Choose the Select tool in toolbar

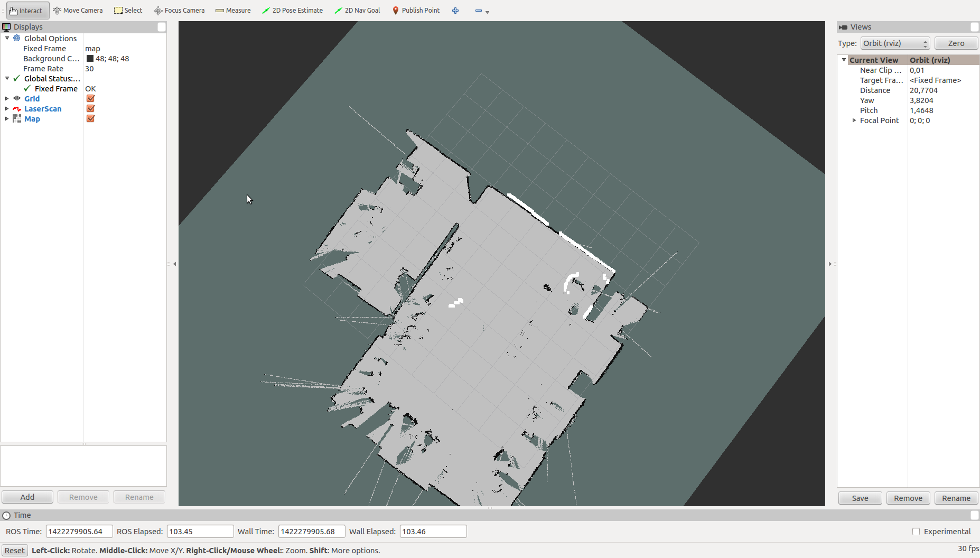pyautogui.click(x=128, y=10)
